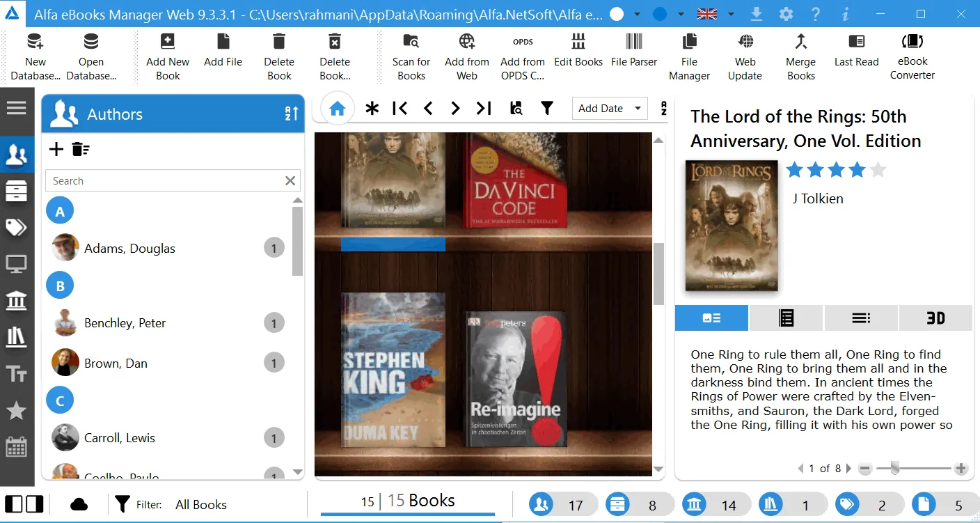Toggle Authors sort order A-Z
980x523 pixels.
[291, 114]
